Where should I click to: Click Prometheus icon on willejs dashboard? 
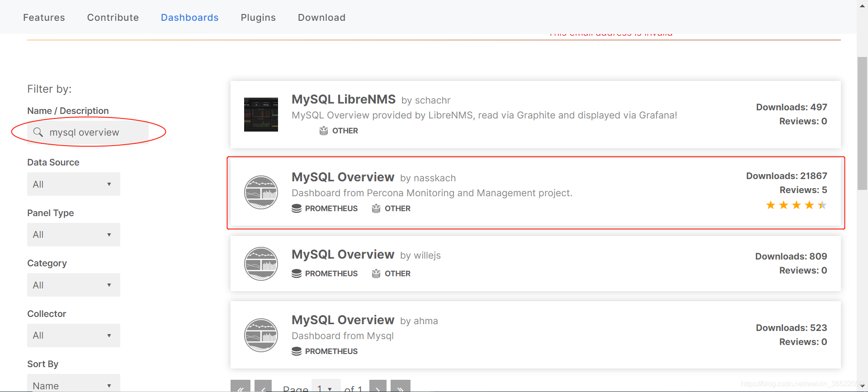[x=297, y=274]
